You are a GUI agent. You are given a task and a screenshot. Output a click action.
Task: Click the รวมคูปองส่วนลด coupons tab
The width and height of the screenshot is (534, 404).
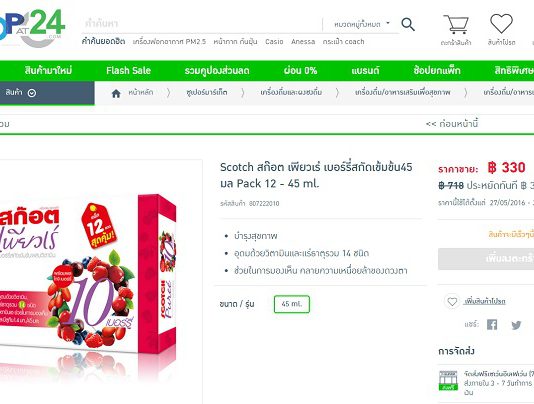(x=217, y=71)
